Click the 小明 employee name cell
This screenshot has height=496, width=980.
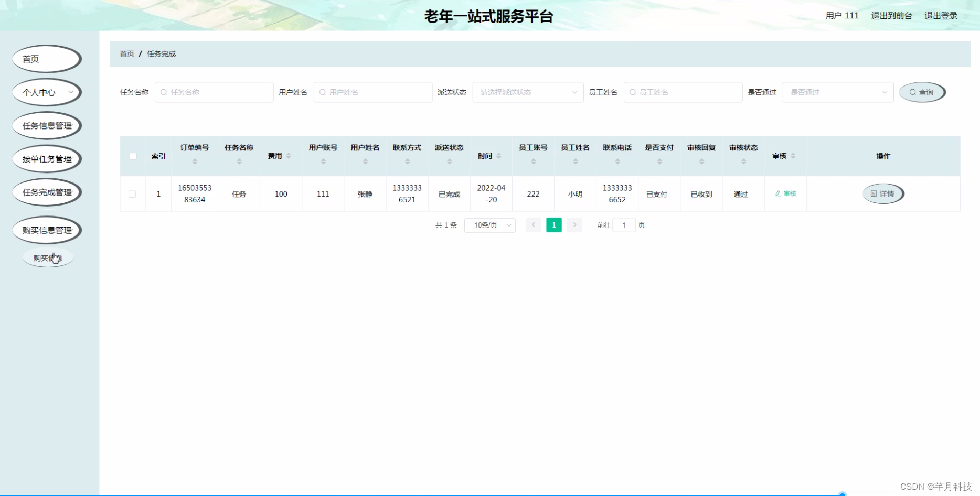click(576, 194)
